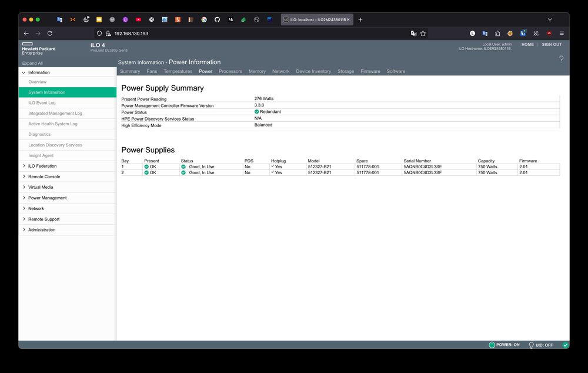Open the extensions puzzle-piece icon
Viewport: 588px width, 373px height.
click(497, 34)
